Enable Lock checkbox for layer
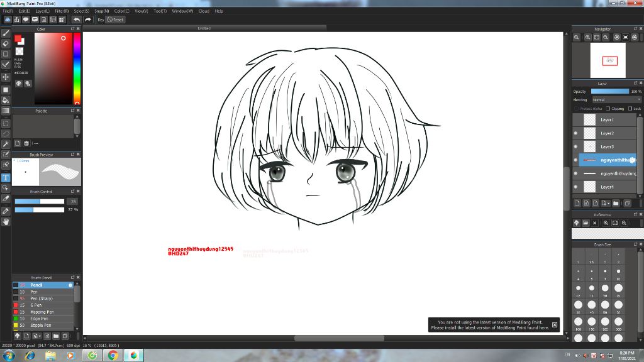 coord(630,109)
